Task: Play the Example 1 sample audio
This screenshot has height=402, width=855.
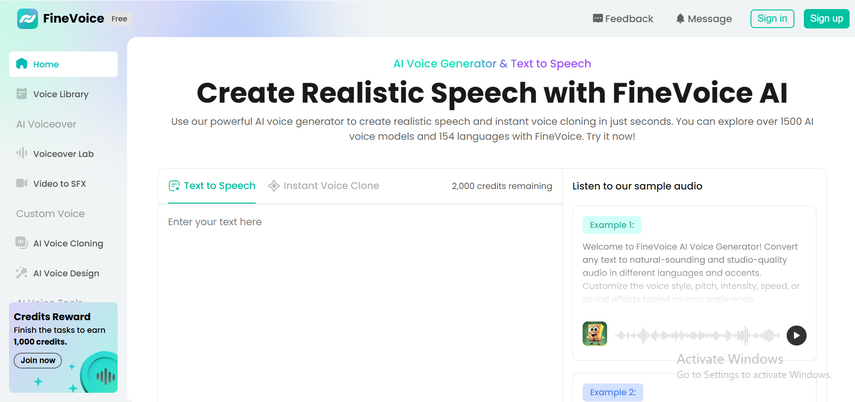Action: 796,335
